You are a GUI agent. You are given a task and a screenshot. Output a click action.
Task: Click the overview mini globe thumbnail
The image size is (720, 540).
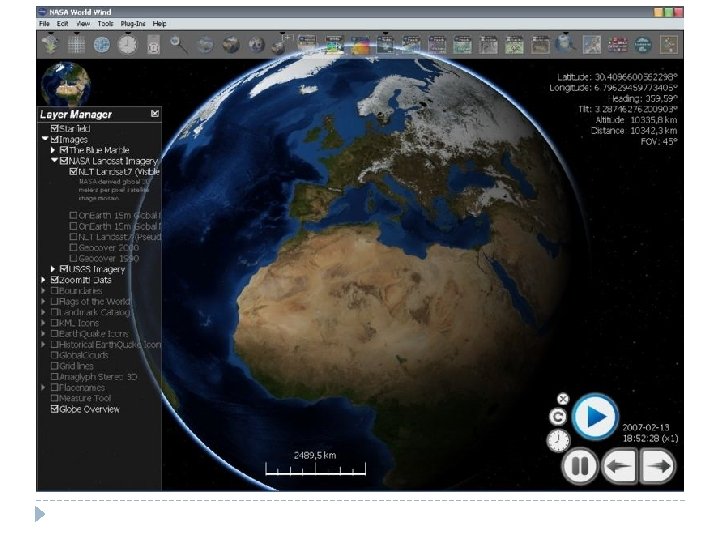tap(66, 84)
